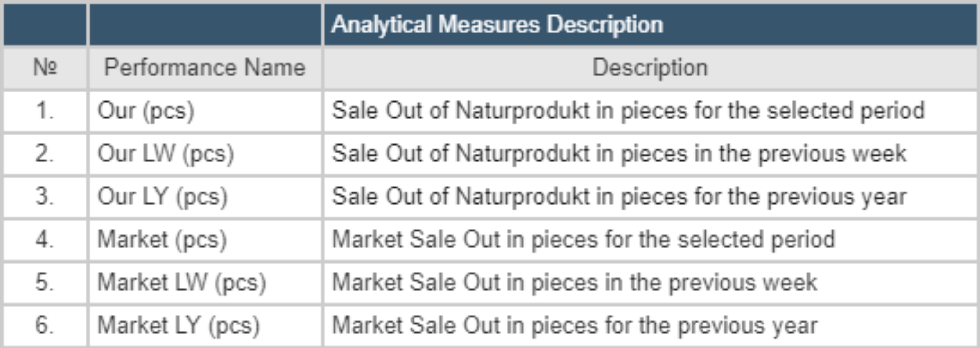Click row number 1 cell
The width and height of the screenshot is (980, 348).
pos(45,111)
